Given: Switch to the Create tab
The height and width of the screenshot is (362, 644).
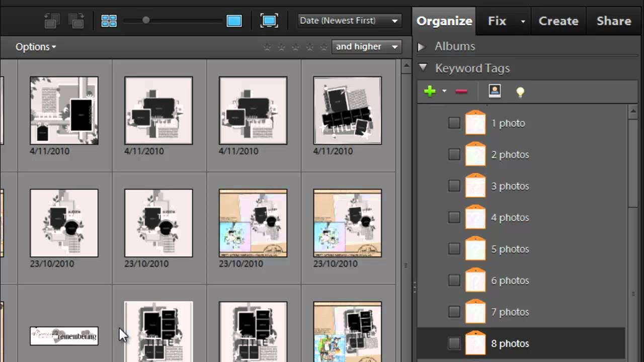Looking at the screenshot, I should [558, 21].
